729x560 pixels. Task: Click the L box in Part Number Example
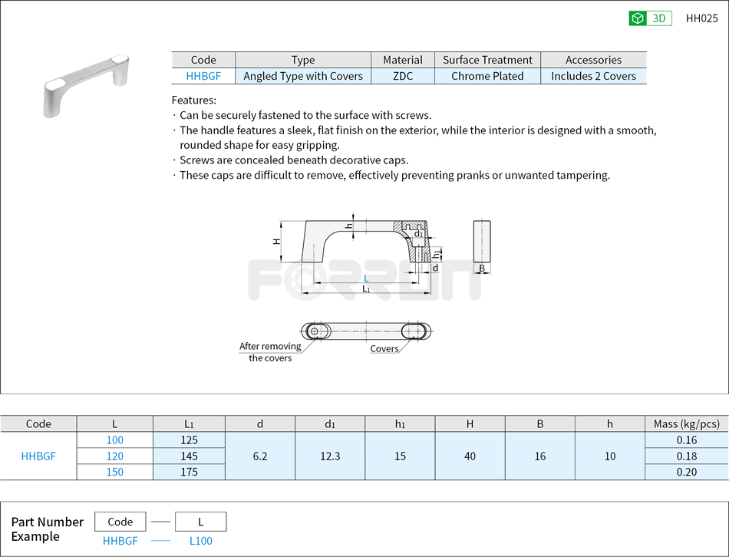(200, 521)
